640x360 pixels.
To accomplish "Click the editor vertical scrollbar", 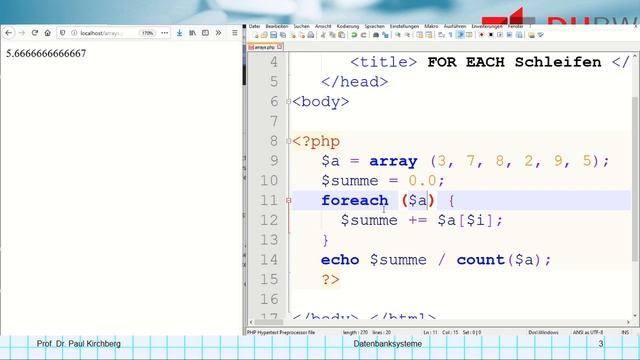I will pyautogui.click(x=635, y=180).
